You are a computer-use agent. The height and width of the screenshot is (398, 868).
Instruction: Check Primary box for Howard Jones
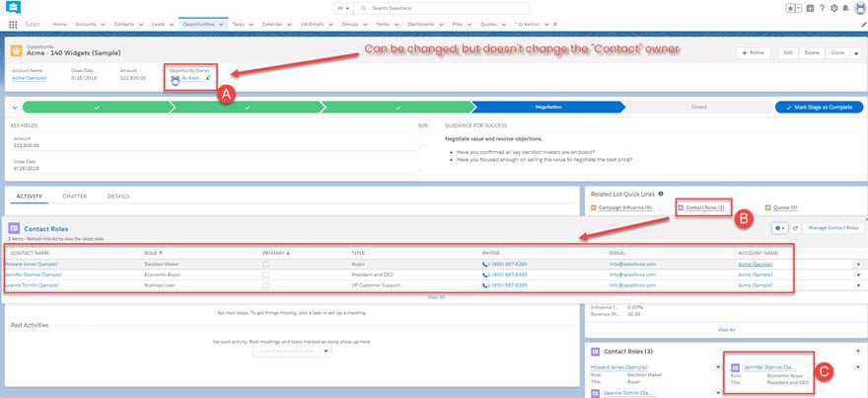point(265,265)
